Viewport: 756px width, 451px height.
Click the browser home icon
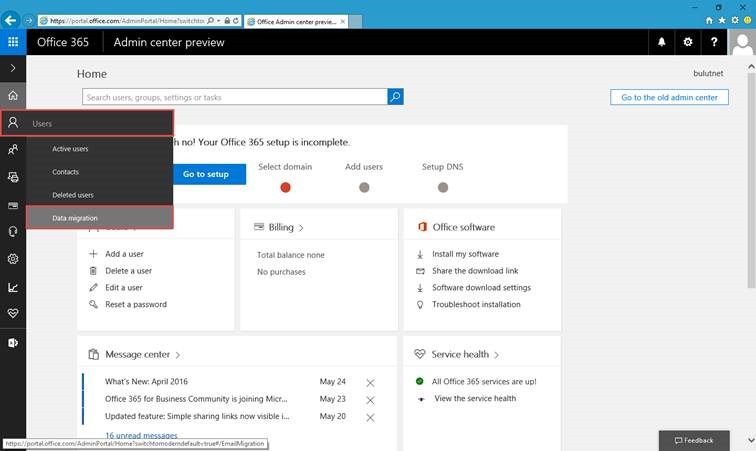(x=709, y=20)
